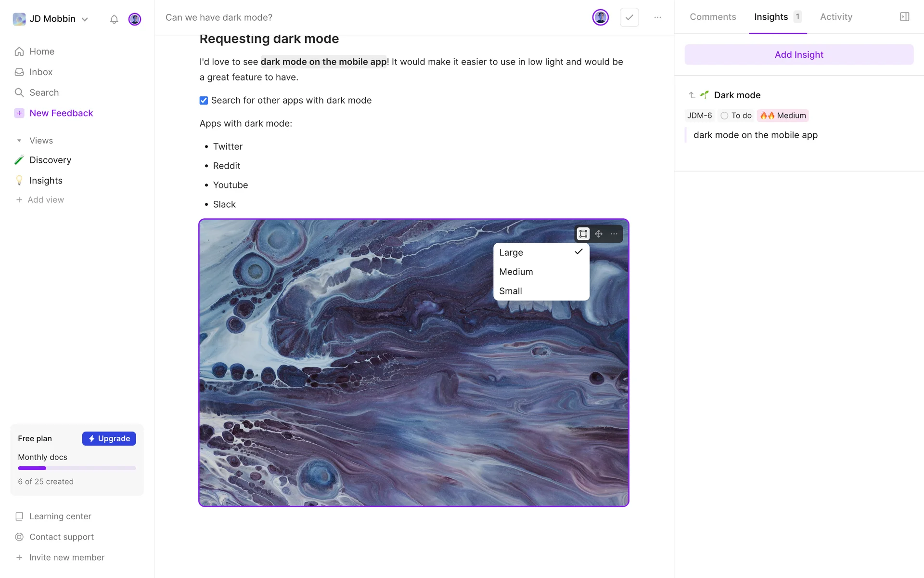This screenshot has height=578, width=924.
Task: Click the move handle icon on image
Action: click(x=599, y=234)
